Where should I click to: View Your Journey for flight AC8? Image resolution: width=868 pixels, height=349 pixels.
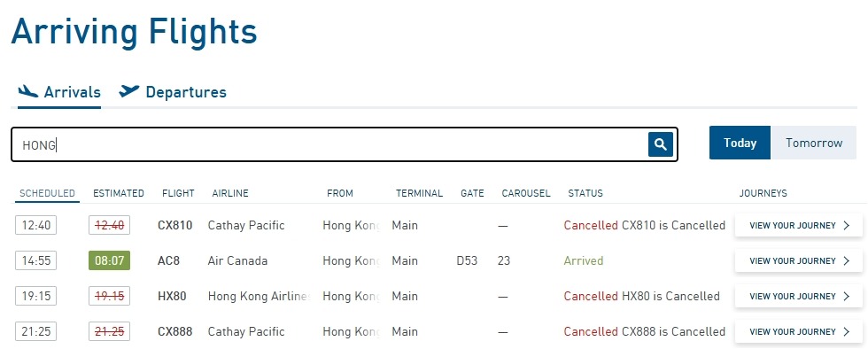coord(798,261)
